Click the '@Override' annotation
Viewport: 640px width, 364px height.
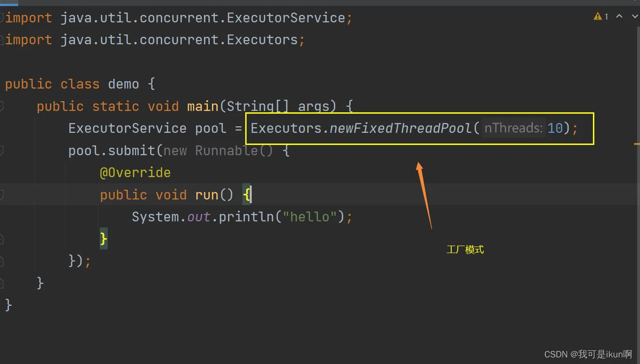[135, 173]
